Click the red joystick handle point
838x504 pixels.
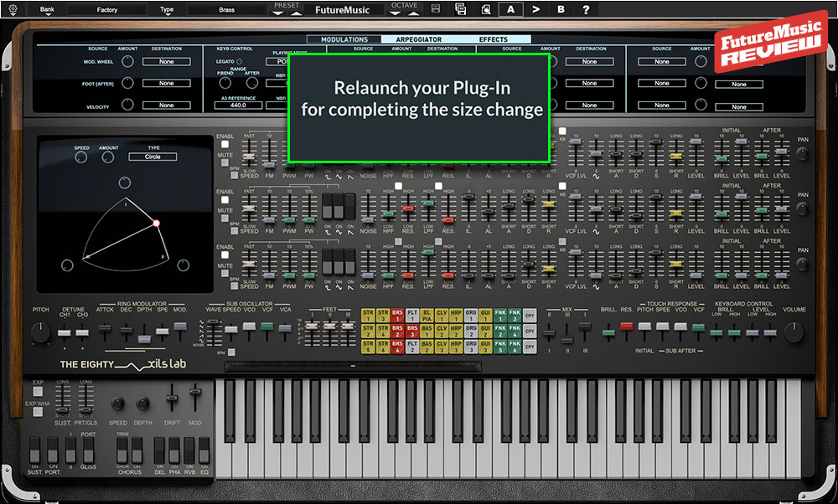(157, 224)
